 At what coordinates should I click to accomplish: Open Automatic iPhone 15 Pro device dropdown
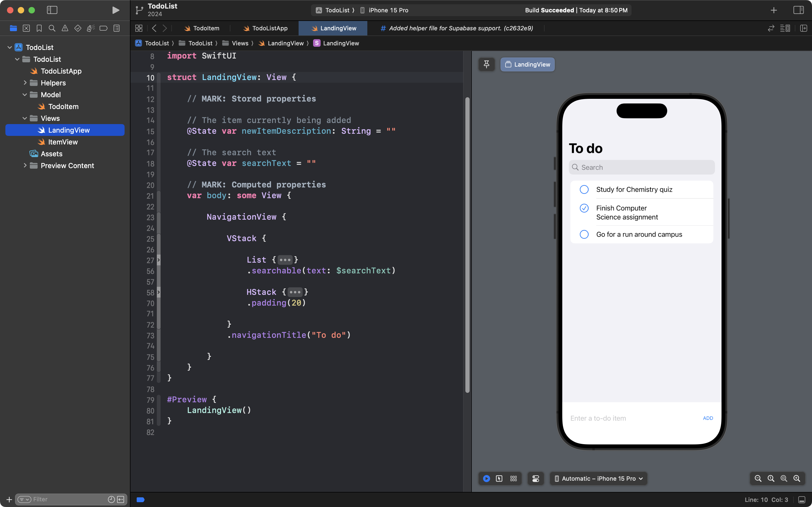click(599, 479)
